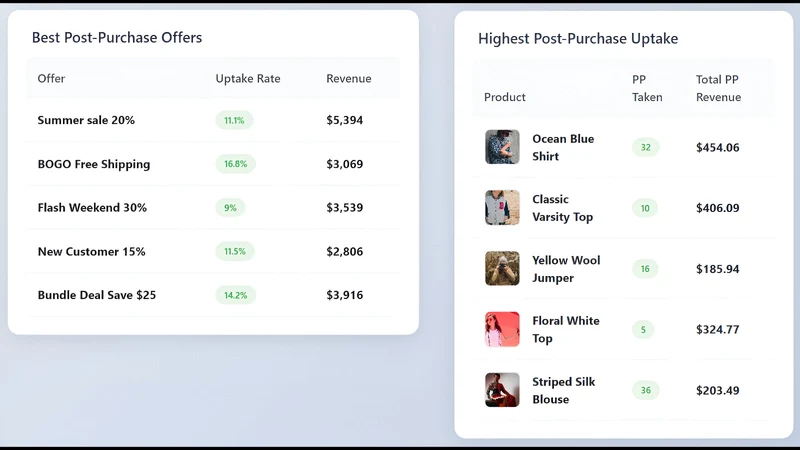
Task: Click the $3,069 revenue value
Action: [x=345, y=164]
